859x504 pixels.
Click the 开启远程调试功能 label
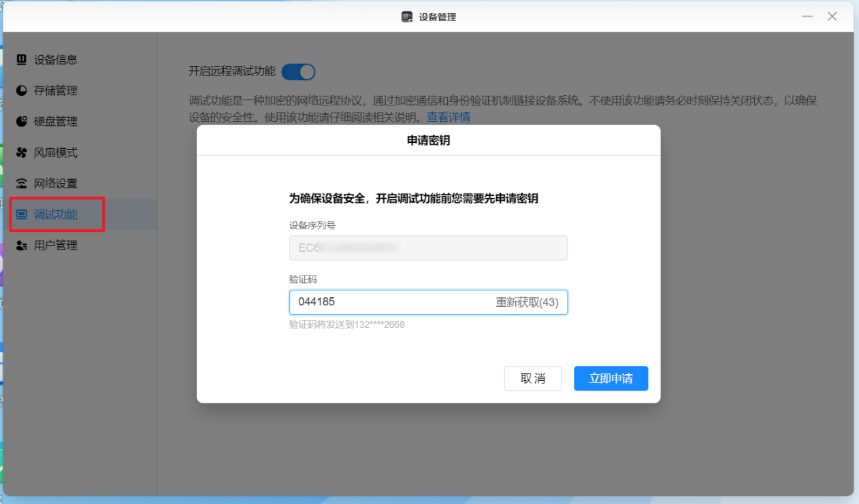click(x=232, y=71)
